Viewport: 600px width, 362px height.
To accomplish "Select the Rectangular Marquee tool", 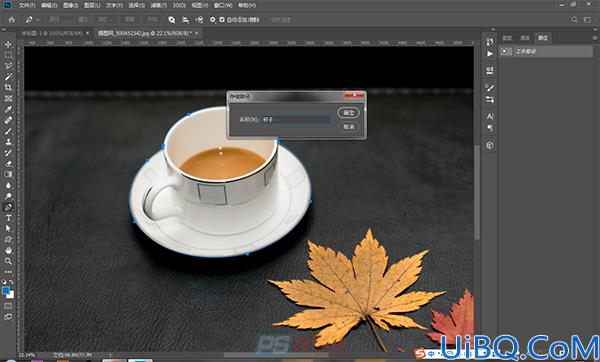I will (x=8, y=55).
